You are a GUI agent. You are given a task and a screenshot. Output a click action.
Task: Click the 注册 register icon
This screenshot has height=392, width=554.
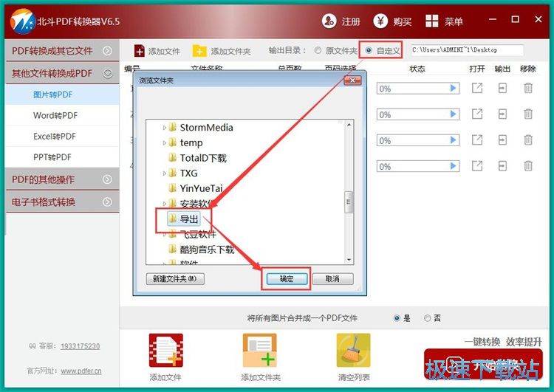point(329,21)
